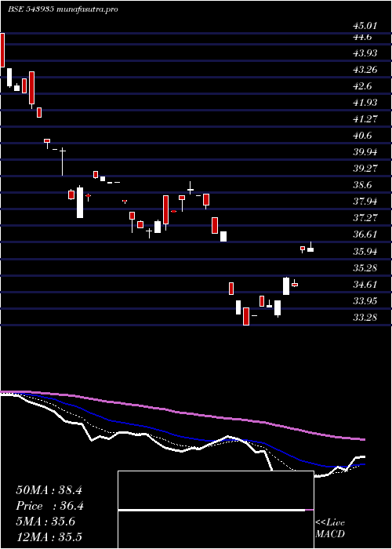The height and width of the screenshot is (549, 392).
Task: Click the blue moving average line end point
Action: point(364,464)
